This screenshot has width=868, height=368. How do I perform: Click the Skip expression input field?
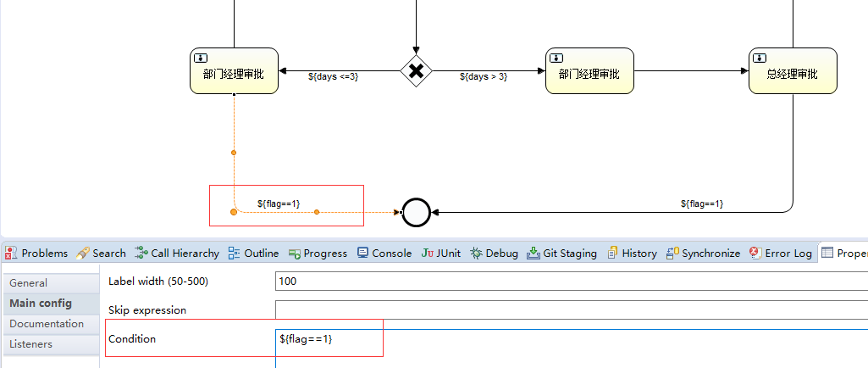pos(572,309)
